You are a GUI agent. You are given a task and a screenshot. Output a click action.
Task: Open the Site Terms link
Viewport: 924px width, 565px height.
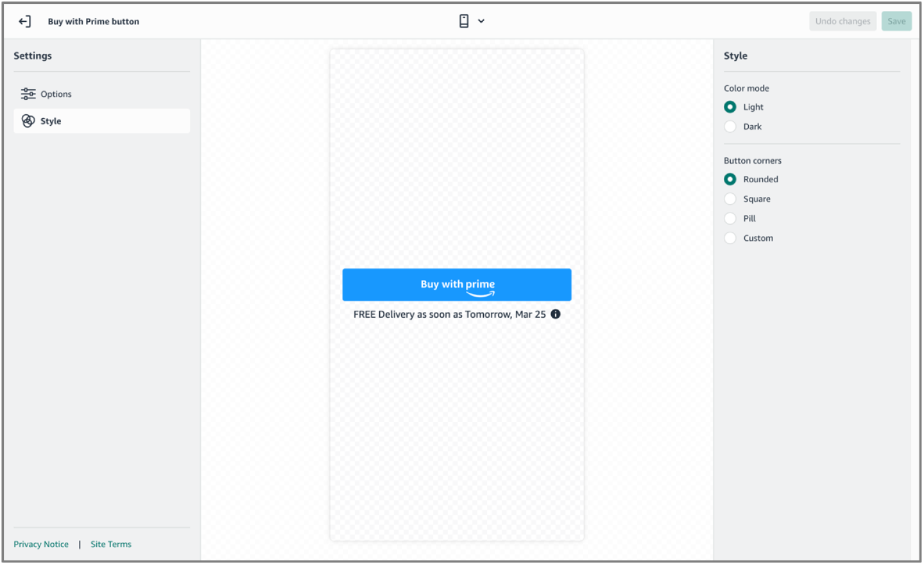pos(110,544)
